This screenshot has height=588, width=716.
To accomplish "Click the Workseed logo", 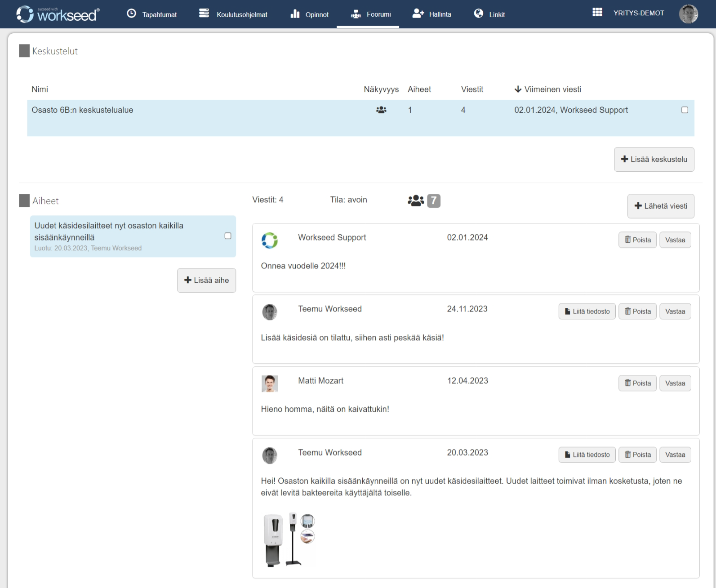I will (58, 14).
